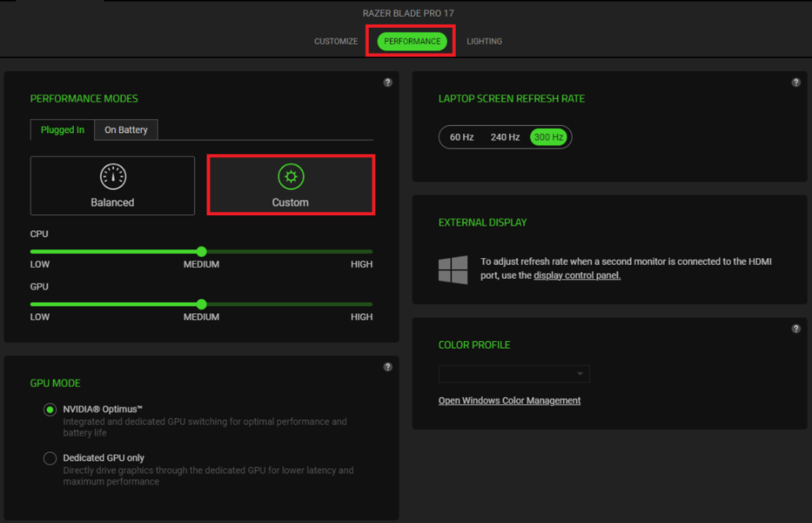Select the Plugged In tab
Viewport: 812px width, 523px height.
61,129
